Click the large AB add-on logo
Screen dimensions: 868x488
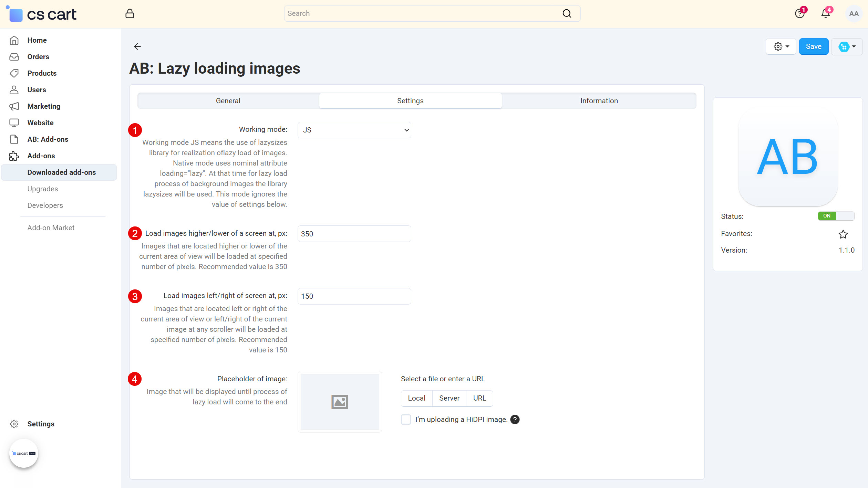pyautogui.click(x=787, y=157)
